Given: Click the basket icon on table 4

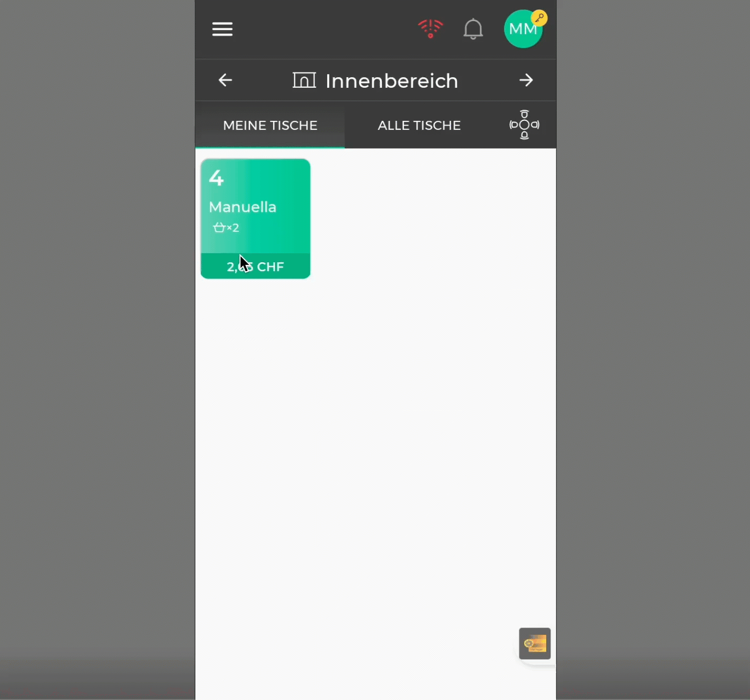Looking at the screenshot, I should 219,228.
